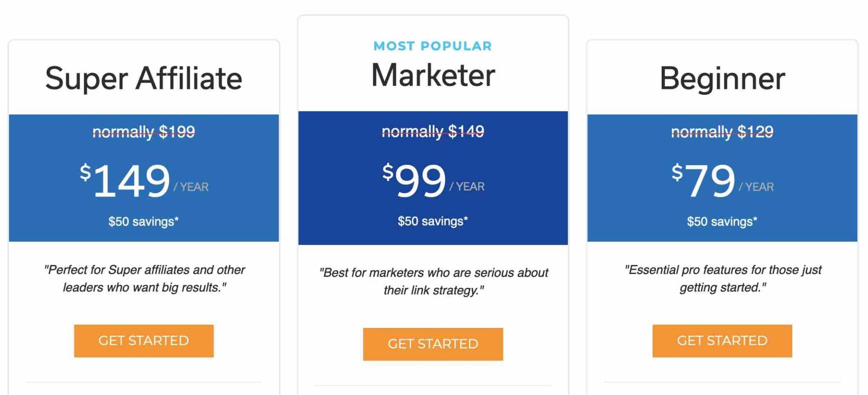Click the strikethrough normally $129 text
868x395 pixels.
[723, 131]
